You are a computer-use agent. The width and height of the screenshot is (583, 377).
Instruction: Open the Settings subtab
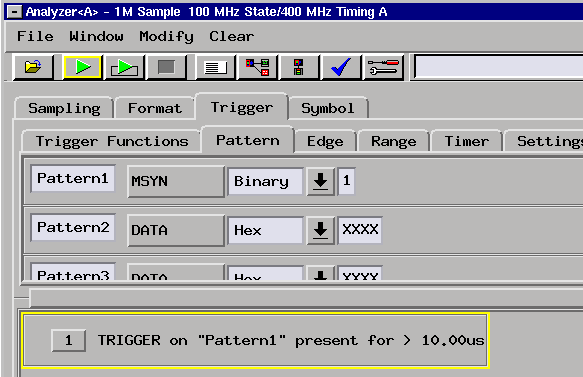(x=544, y=141)
